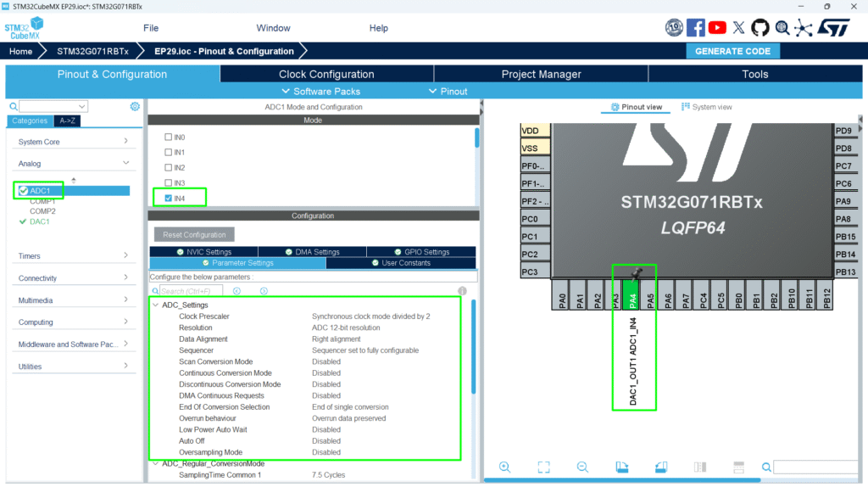Open the GitHub icon link
The image size is (868, 487).
[760, 28]
